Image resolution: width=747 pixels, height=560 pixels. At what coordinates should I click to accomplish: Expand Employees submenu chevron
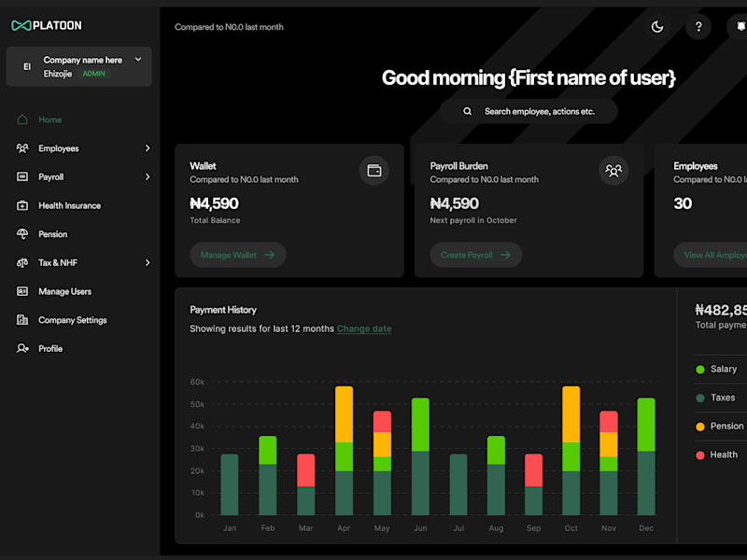coord(148,148)
